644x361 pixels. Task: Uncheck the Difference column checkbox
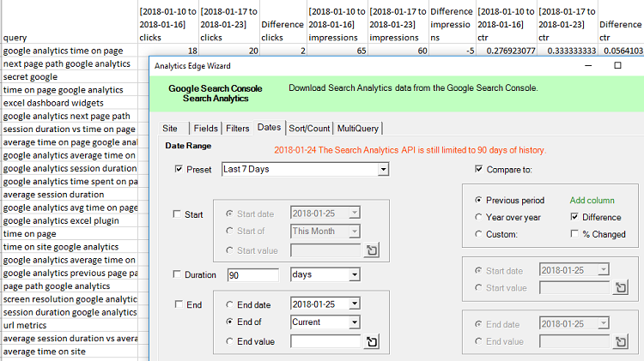click(x=574, y=217)
